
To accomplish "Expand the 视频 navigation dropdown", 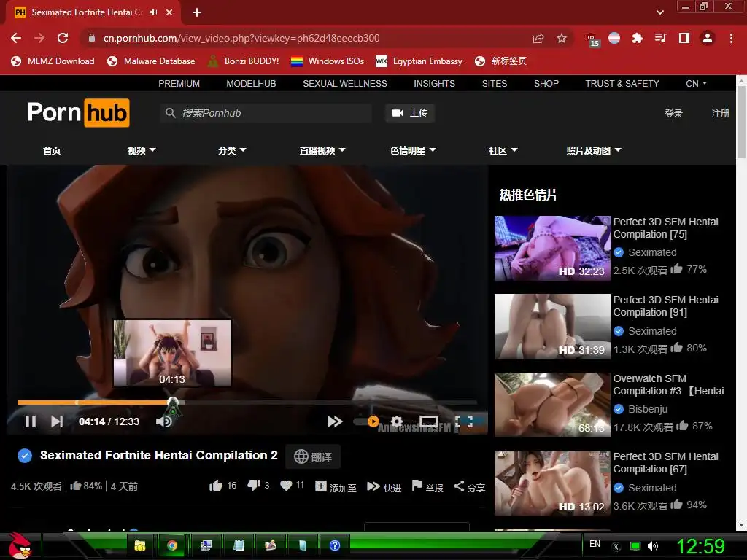I will pyautogui.click(x=142, y=150).
